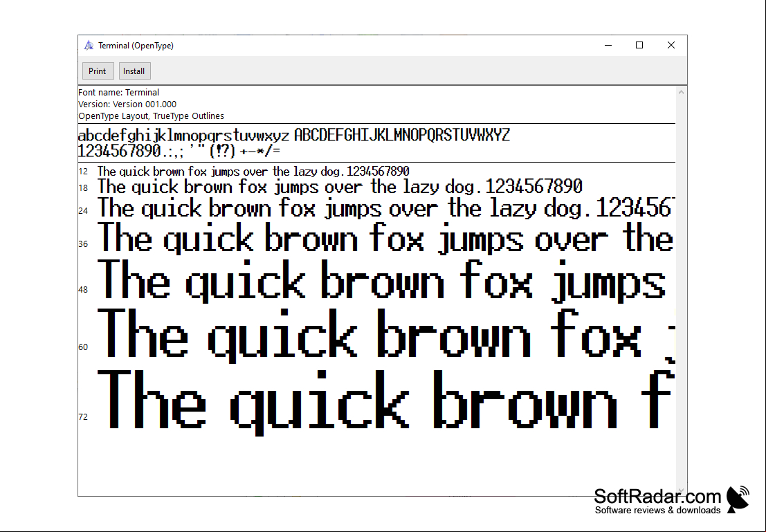Click the size 48 sample sentence
The image size is (766, 532).
pos(382,280)
